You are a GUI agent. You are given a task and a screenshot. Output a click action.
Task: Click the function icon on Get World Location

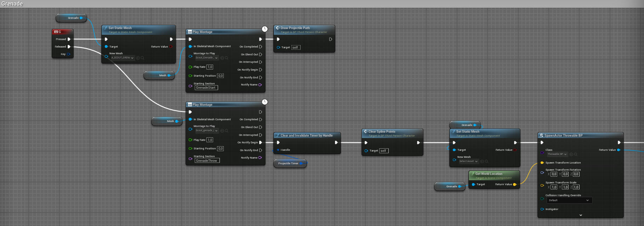pos(473,174)
